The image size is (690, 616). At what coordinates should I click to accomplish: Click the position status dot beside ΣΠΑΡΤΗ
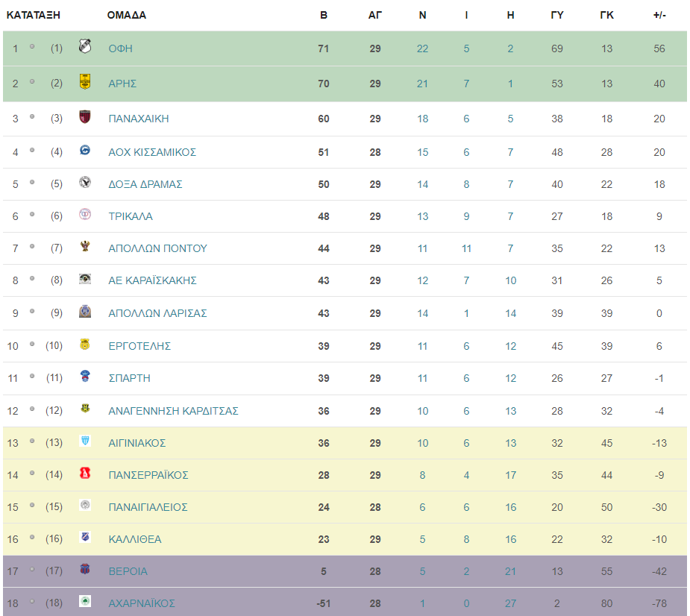pyautogui.click(x=32, y=376)
